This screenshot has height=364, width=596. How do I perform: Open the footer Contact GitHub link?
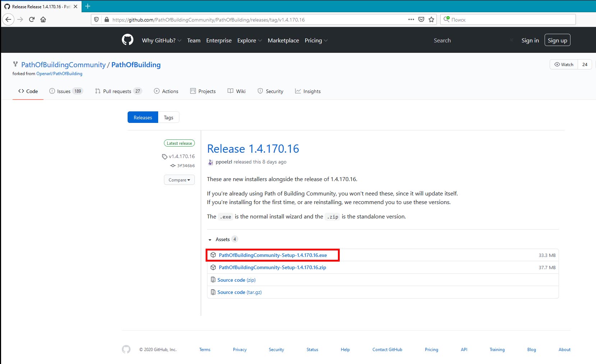[387, 350]
